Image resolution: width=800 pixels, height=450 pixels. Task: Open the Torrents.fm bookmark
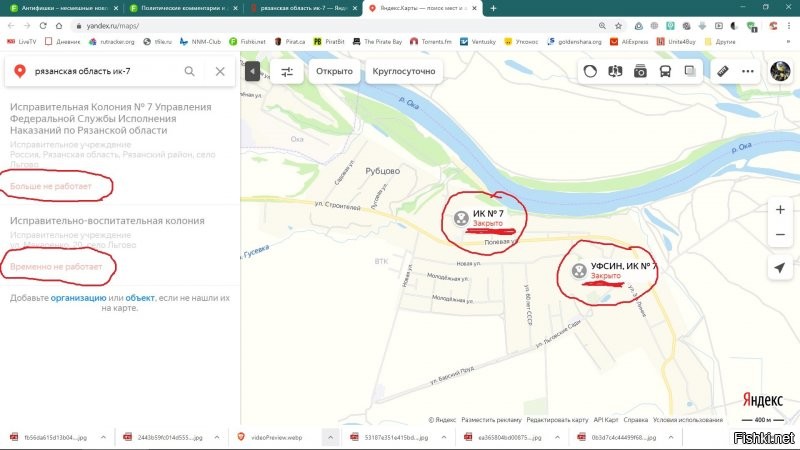coord(431,42)
